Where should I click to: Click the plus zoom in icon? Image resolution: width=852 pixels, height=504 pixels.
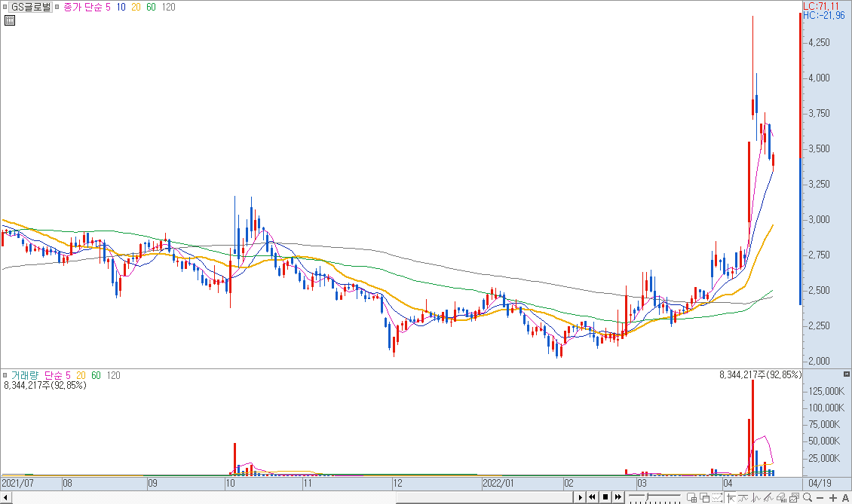tap(833, 498)
